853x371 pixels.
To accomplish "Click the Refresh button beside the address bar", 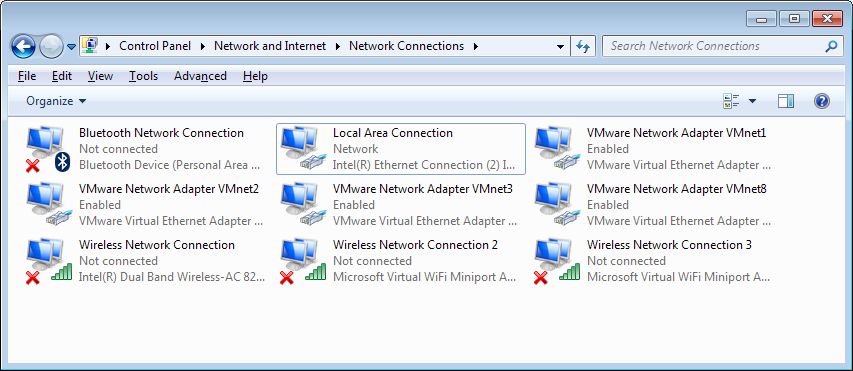I will tap(583, 46).
